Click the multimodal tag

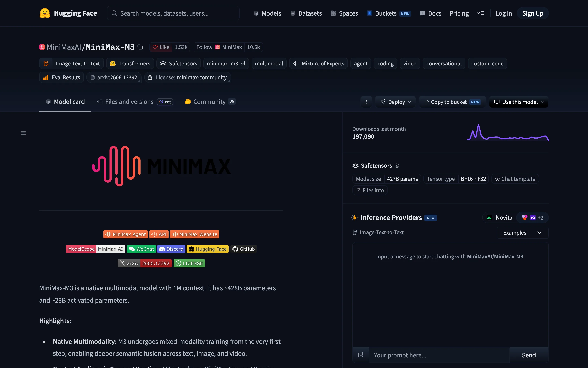[x=269, y=64]
